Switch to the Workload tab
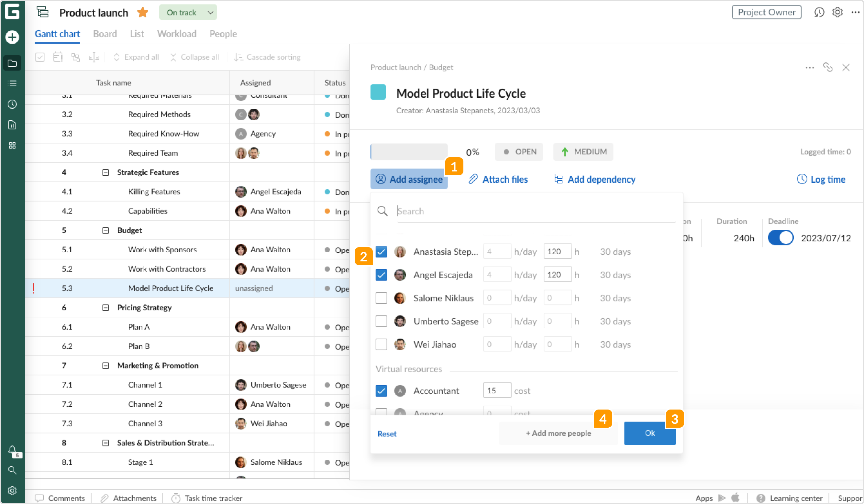Viewport: 864px width, 504px height. click(177, 34)
